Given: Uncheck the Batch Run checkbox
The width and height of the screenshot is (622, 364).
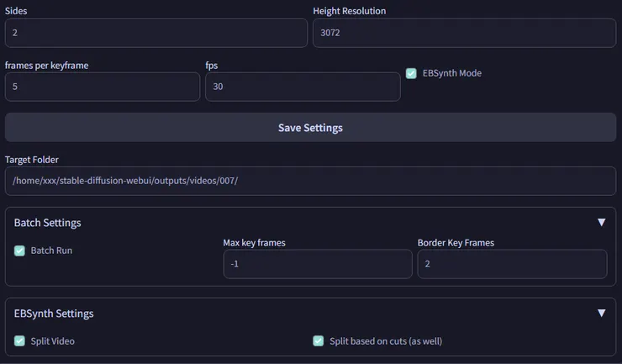Looking at the screenshot, I should 19,251.
